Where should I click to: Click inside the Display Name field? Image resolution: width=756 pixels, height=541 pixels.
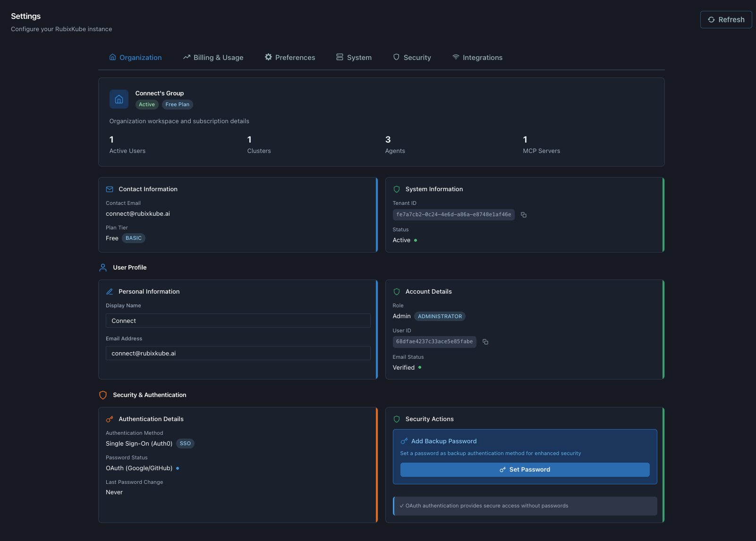pos(238,321)
